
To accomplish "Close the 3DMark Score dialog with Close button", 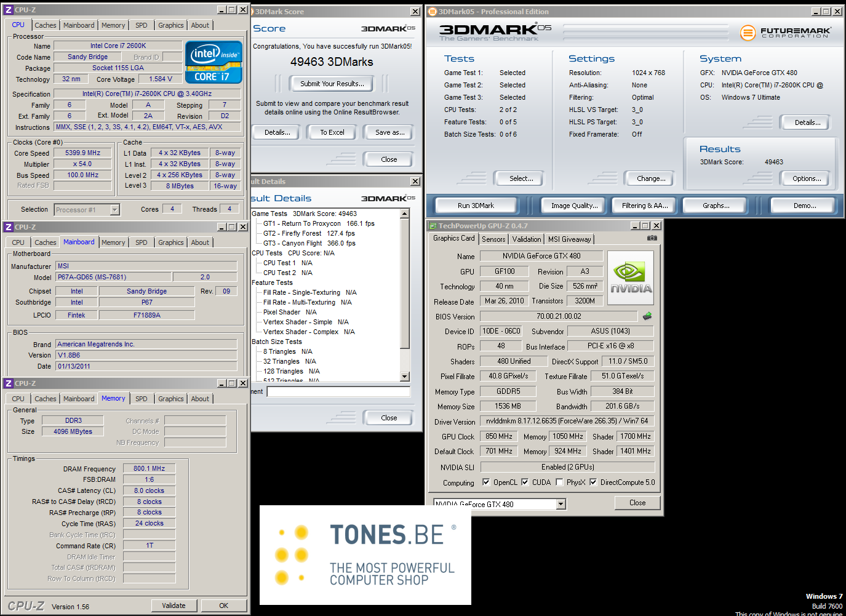I will 389,159.
